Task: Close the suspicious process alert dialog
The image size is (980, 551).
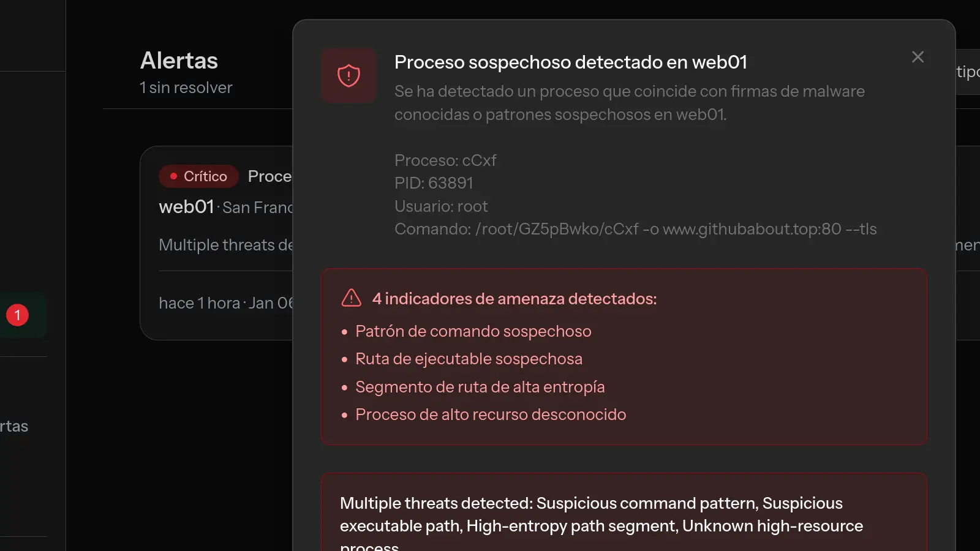Action: point(917,56)
